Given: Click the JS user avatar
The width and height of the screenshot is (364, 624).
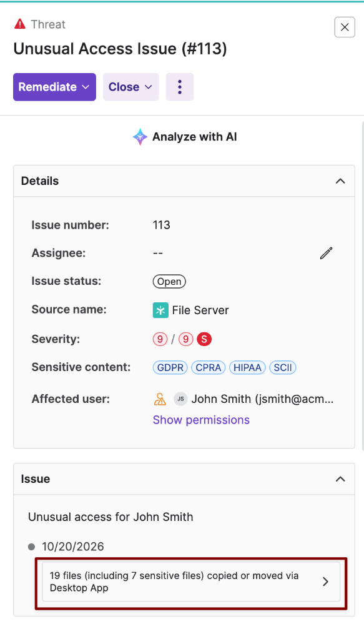Looking at the screenshot, I should 180,399.
